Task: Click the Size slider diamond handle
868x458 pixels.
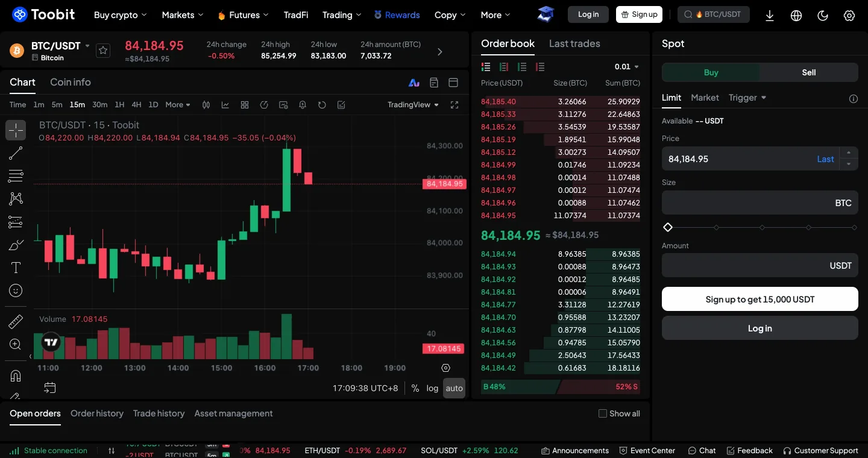Action: coord(668,227)
